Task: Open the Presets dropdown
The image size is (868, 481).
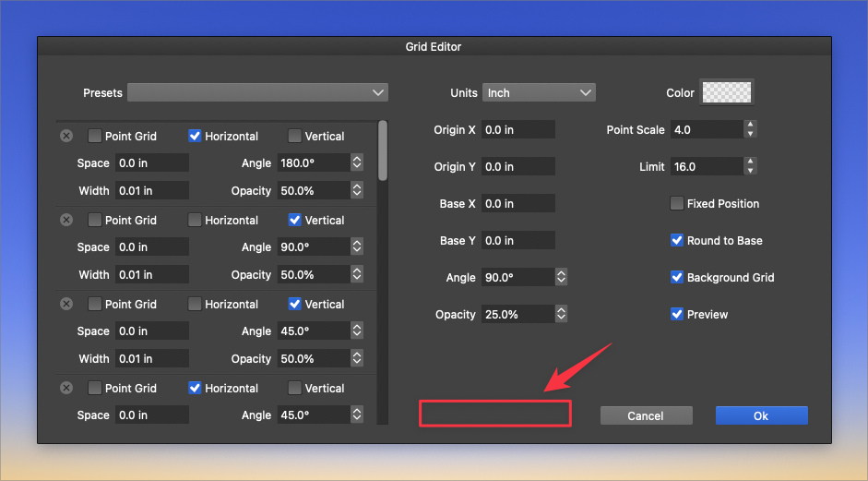Action: tap(257, 92)
